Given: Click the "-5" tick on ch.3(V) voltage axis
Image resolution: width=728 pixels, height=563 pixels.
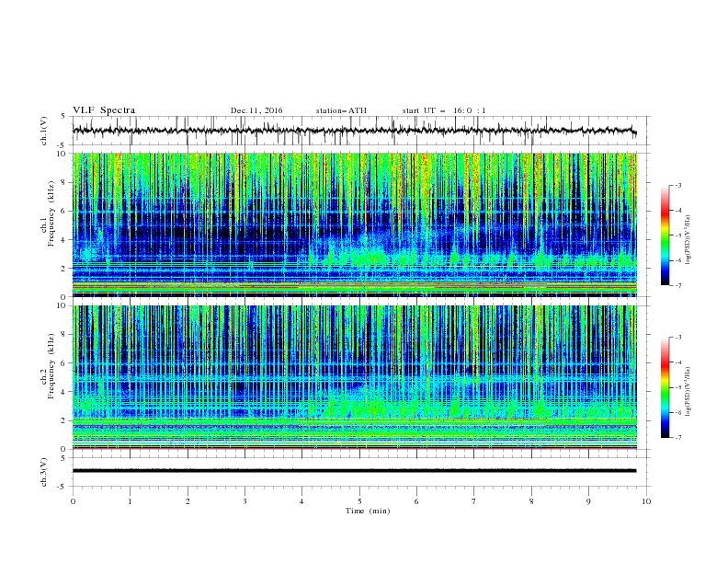Looking at the screenshot, I should (63, 487).
